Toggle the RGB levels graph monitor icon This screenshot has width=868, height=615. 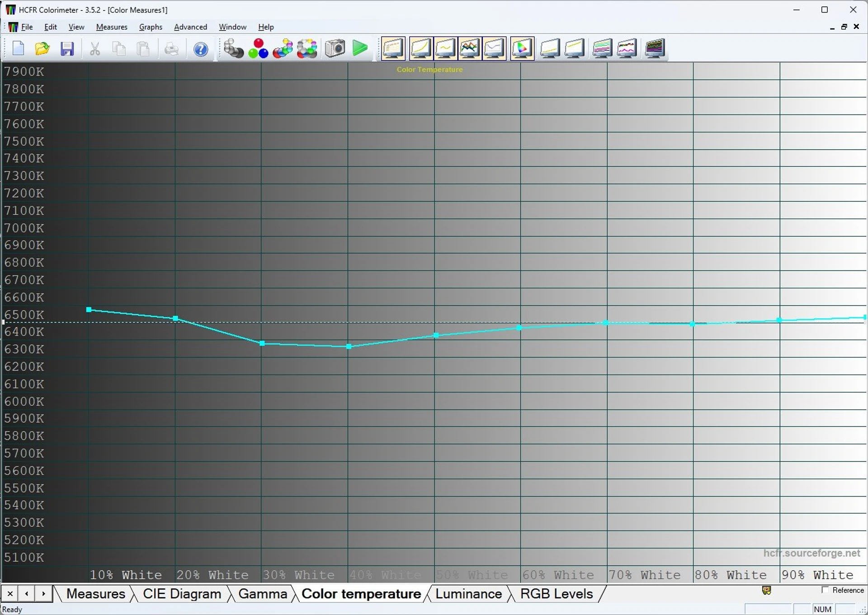(470, 48)
